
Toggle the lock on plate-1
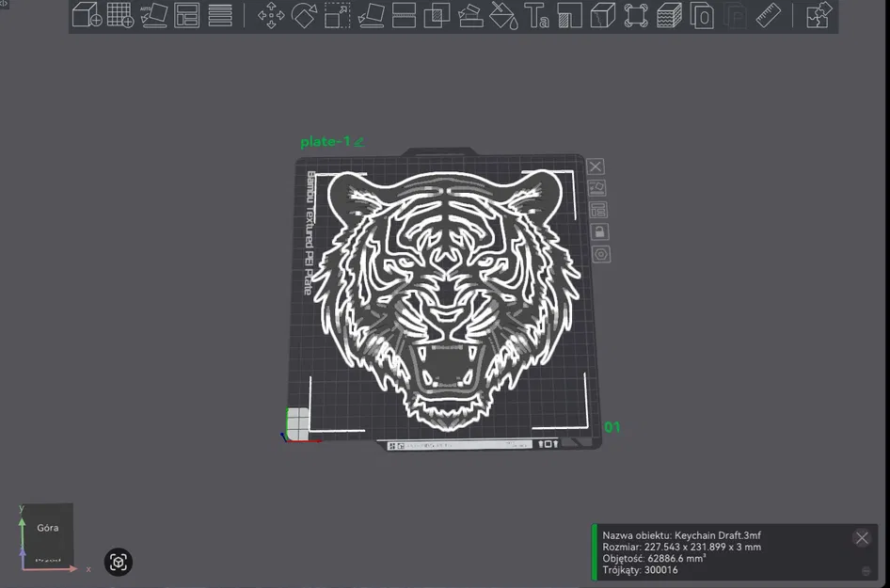tap(600, 231)
